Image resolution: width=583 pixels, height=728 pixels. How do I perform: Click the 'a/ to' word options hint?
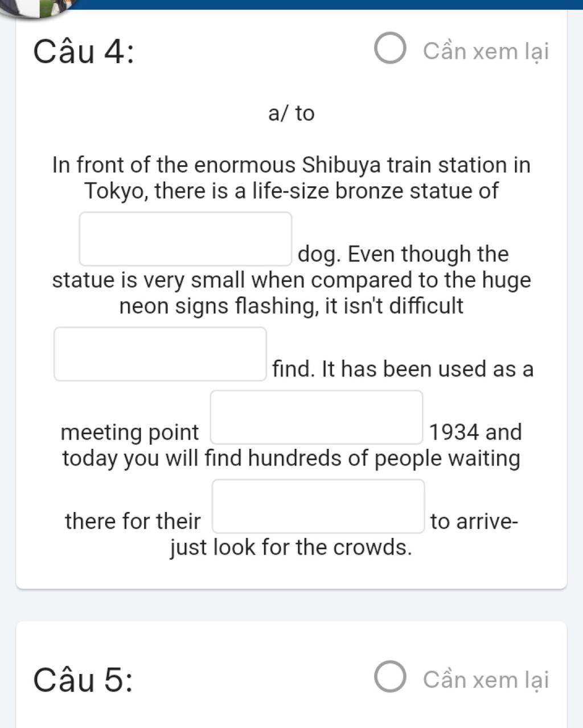(x=291, y=113)
